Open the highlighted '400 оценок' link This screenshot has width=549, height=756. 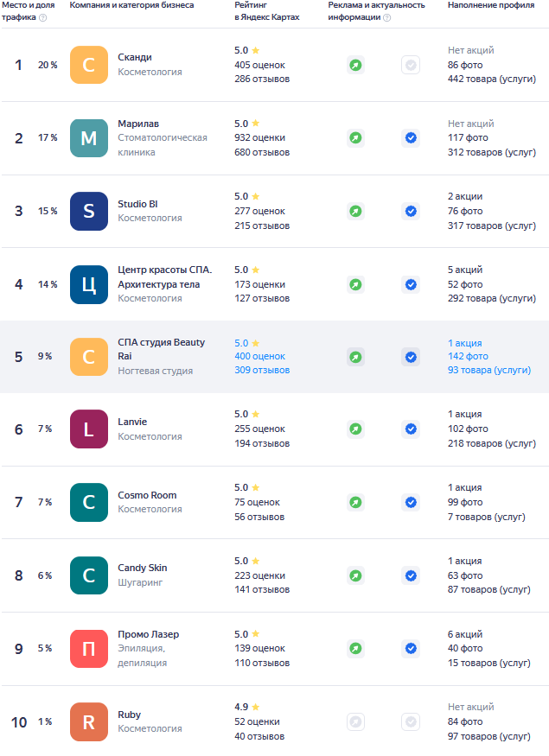coord(259,356)
